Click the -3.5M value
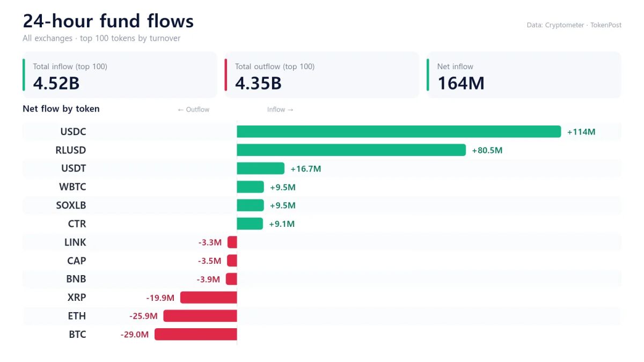This screenshot has width=644, height=362. coord(209,261)
